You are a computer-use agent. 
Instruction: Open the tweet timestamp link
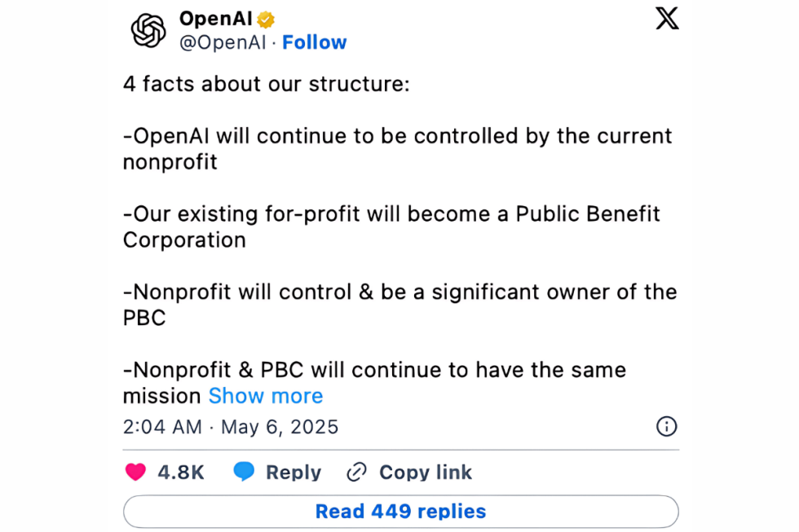click(x=234, y=426)
